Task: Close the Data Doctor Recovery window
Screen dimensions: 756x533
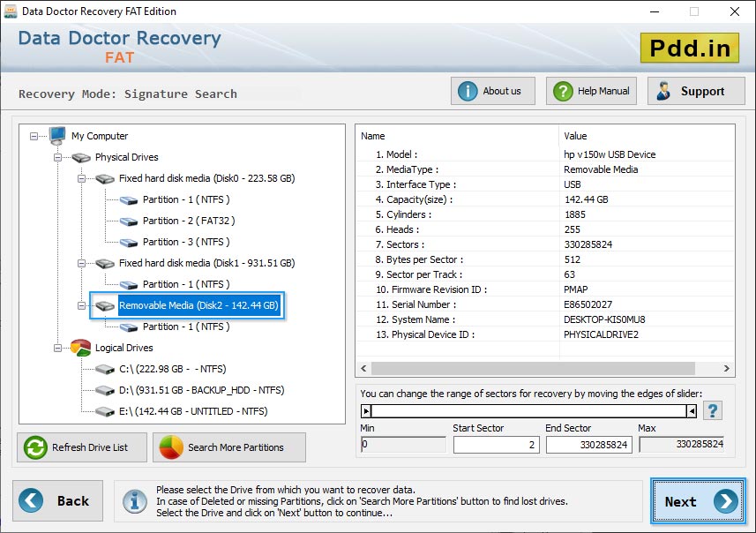Action: click(x=734, y=11)
